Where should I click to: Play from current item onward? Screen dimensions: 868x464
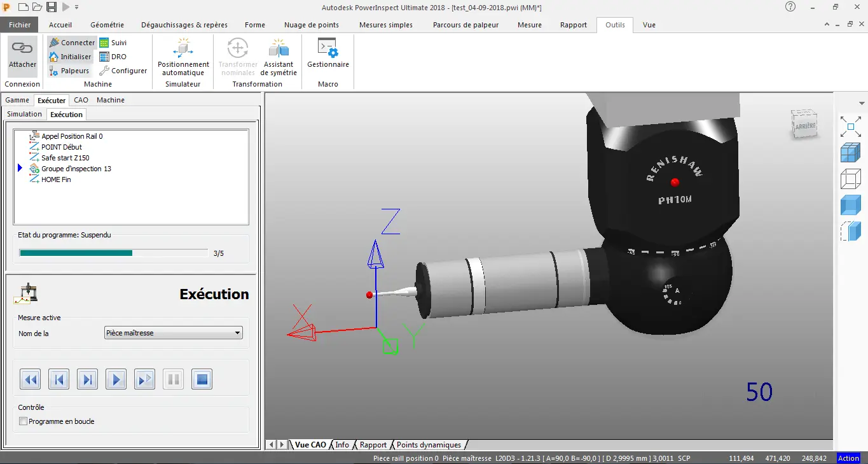pyautogui.click(x=145, y=380)
